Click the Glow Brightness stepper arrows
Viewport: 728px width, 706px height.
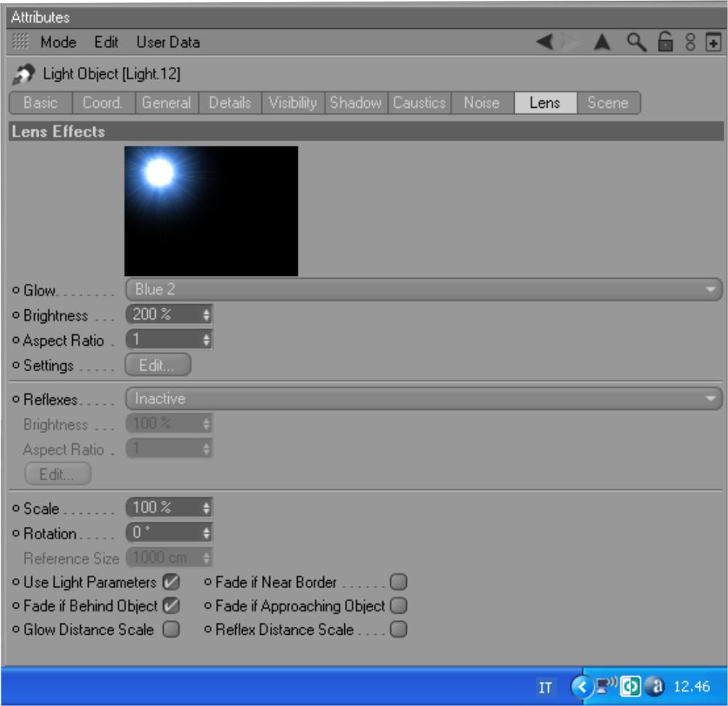207,315
